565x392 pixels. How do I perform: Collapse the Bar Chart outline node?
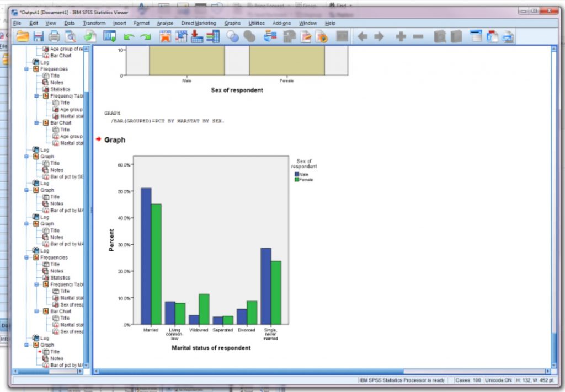pyautogui.click(x=36, y=123)
